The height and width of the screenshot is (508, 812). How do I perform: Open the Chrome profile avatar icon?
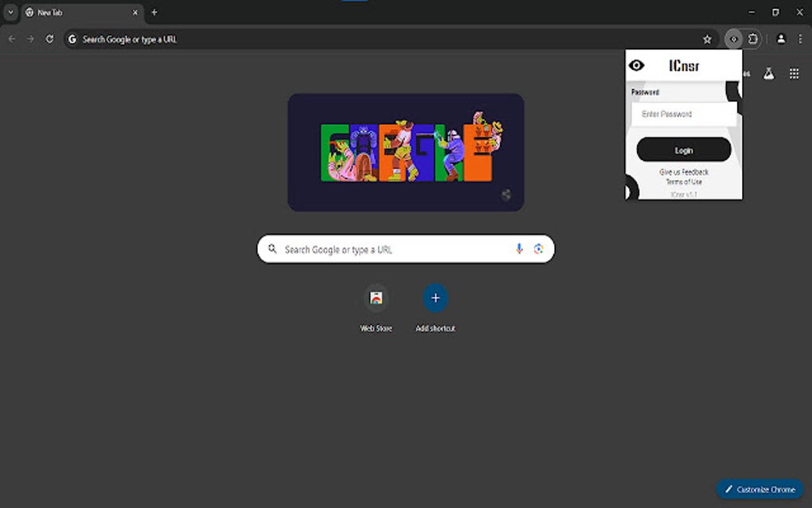pos(781,38)
